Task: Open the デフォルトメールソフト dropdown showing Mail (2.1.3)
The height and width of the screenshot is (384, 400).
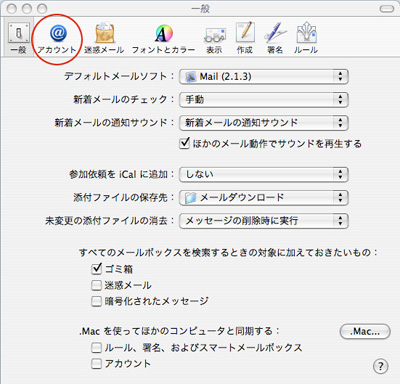Action: [264, 77]
